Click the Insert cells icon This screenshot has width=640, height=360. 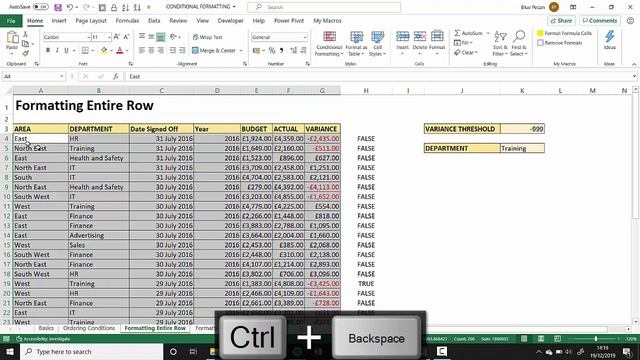tap(402, 37)
